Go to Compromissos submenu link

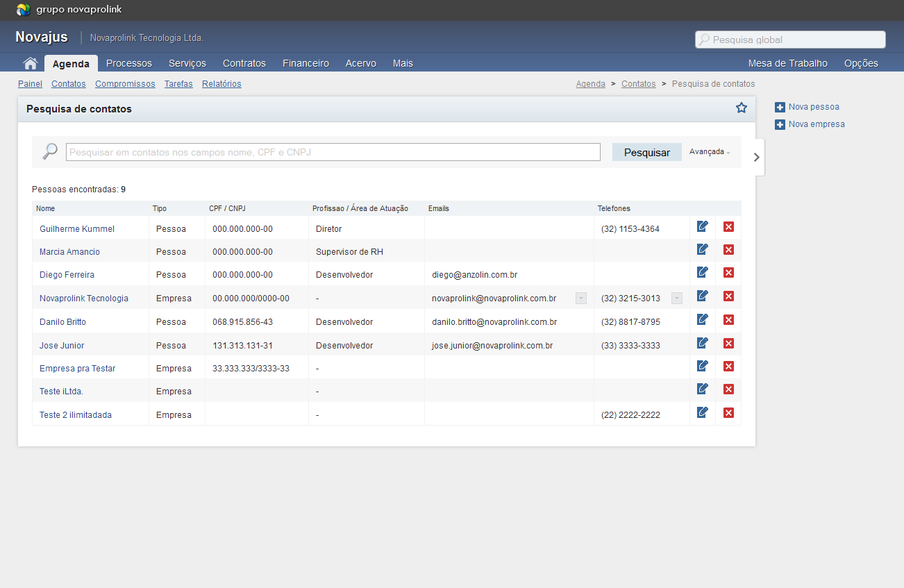point(125,84)
